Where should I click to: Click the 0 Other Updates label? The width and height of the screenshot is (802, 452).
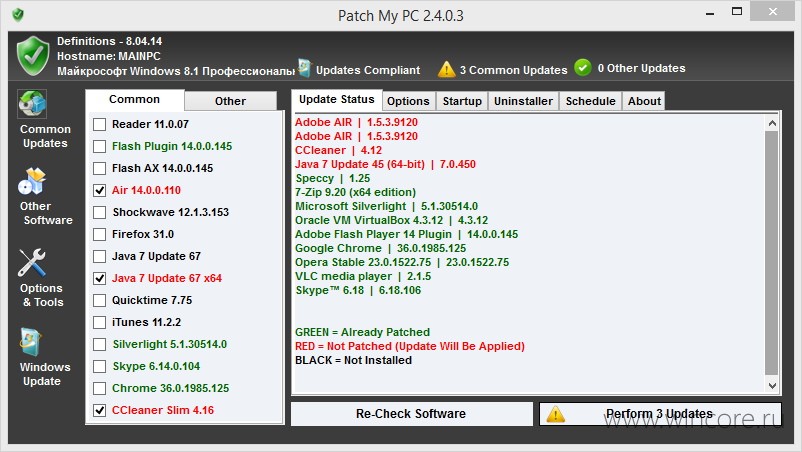(641, 68)
